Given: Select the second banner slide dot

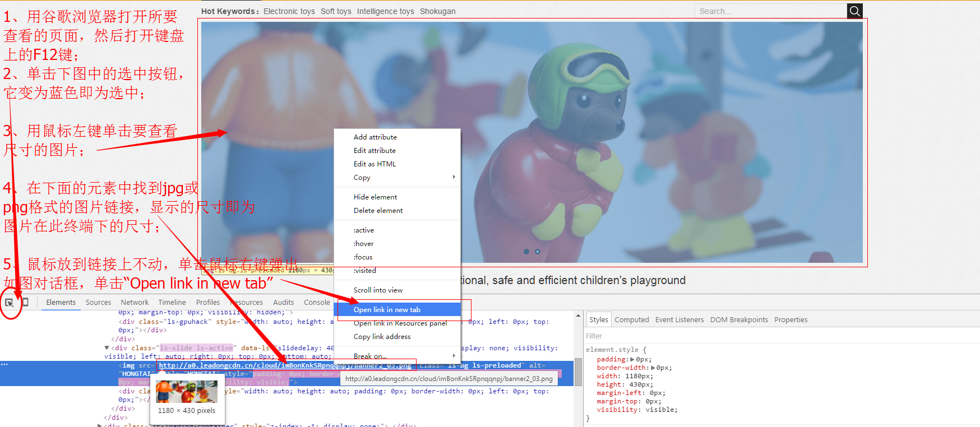Looking at the screenshot, I should click(x=537, y=252).
